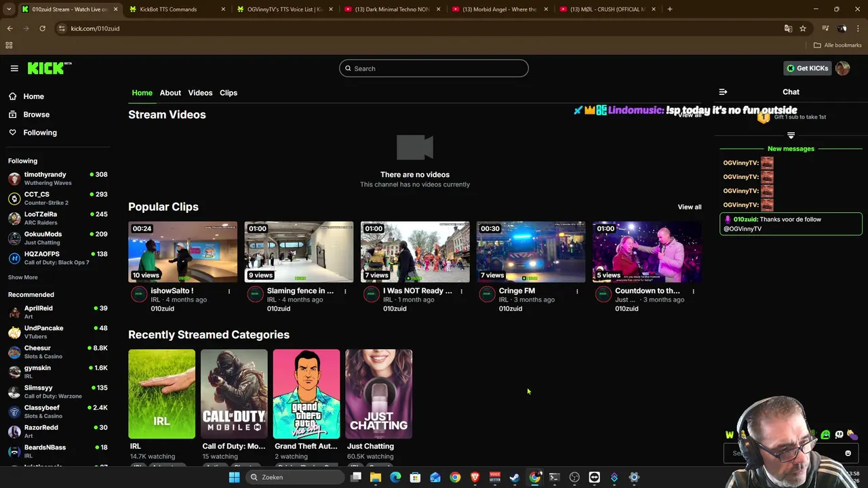Open the IRL category thumbnail
The height and width of the screenshot is (488, 868).
(x=161, y=394)
